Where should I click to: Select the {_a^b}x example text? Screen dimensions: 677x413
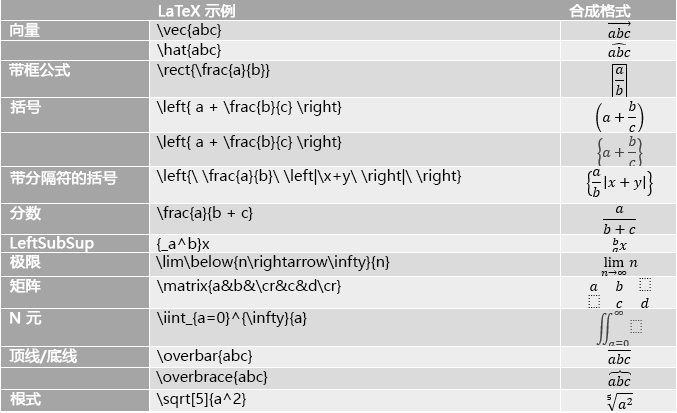pos(184,243)
